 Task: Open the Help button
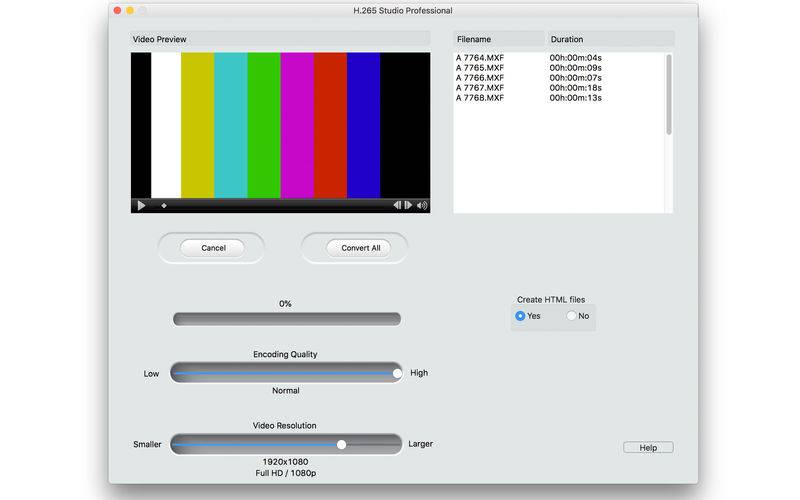click(648, 447)
